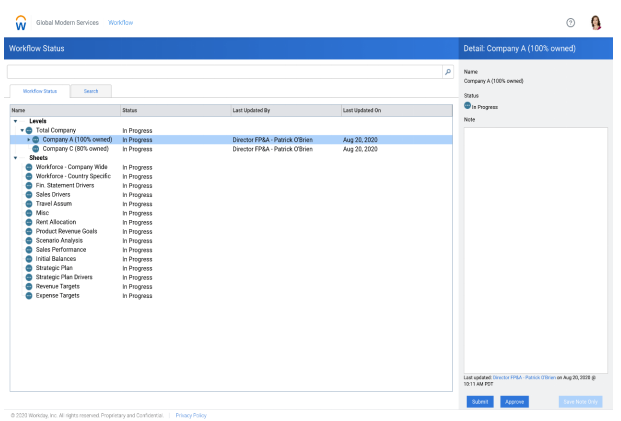
Task: Click status icon for Misc sheet
Action: [x=29, y=213]
